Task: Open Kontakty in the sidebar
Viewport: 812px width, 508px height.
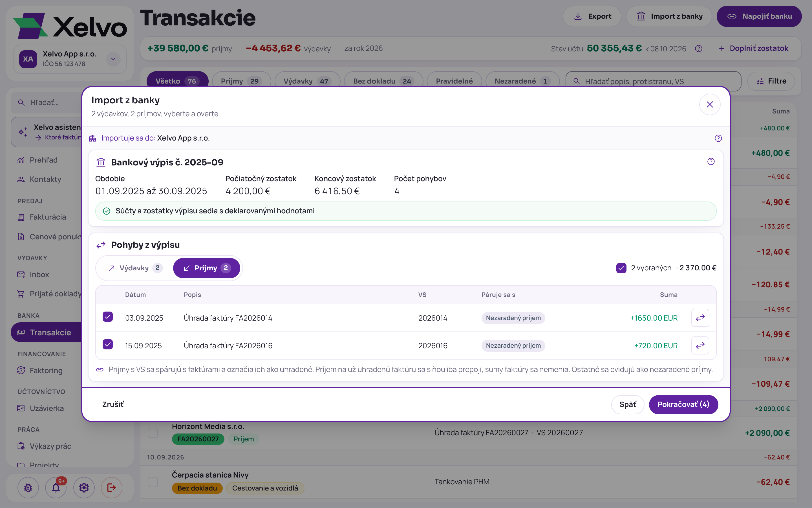Action: (46, 179)
